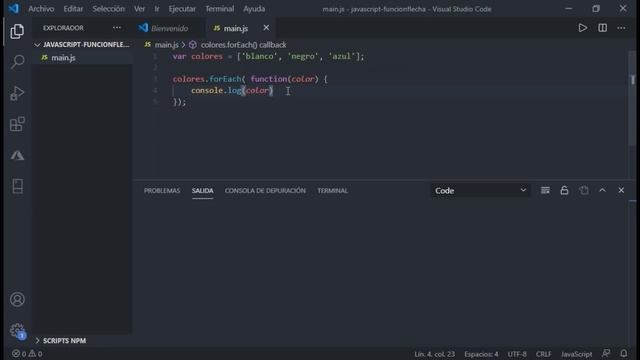The width and height of the screenshot is (640, 360).
Task: Switch to the SALIDA panel tab
Action: [202, 191]
